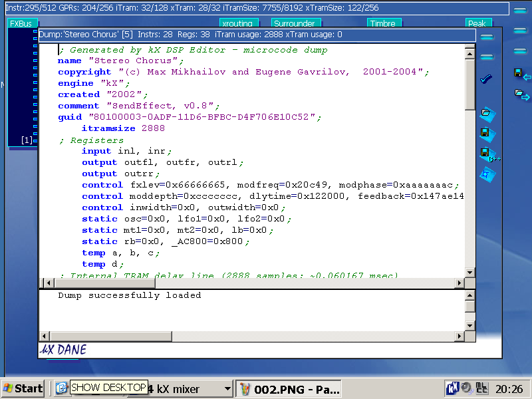
Task: Click the pill button beside the Dump title bar
Action: point(487,37)
